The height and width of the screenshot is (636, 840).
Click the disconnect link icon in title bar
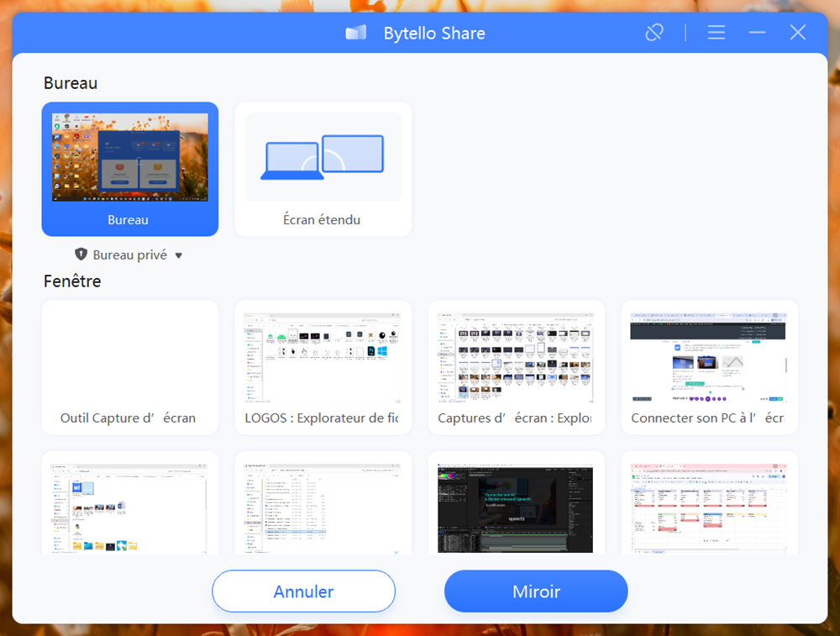(654, 33)
